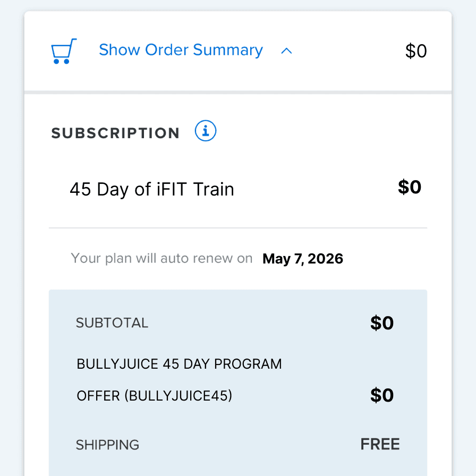Image resolution: width=476 pixels, height=476 pixels.
Task: Click the FREE shipping value
Action: point(380,444)
